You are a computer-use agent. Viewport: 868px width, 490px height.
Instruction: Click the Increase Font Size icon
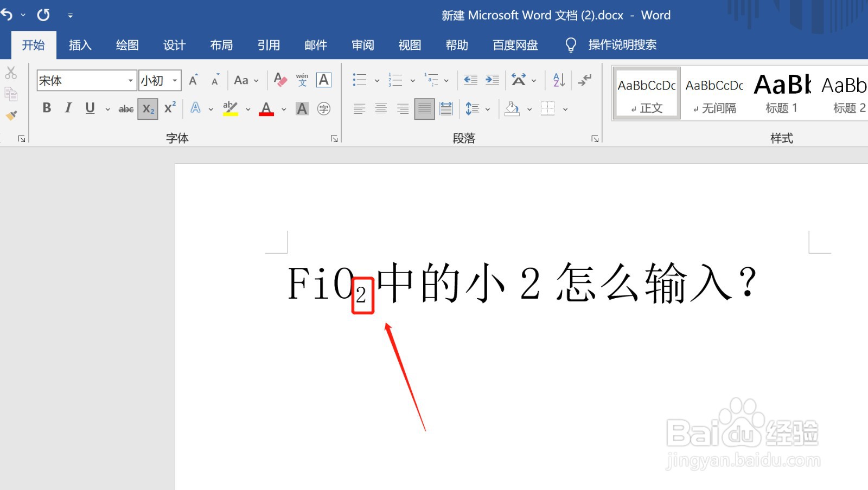click(193, 80)
